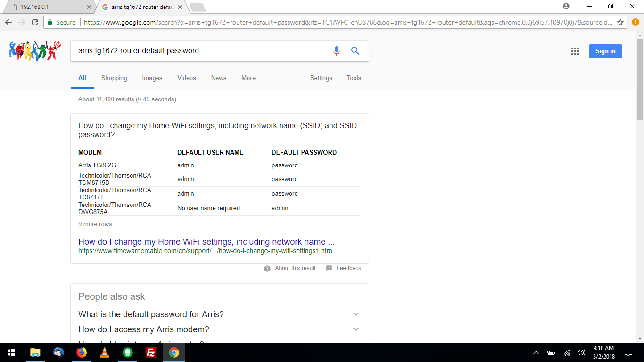Click the 'DEFAULT PASSWORD' column header
Image resolution: width=644 pixels, height=362 pixels.
[304, 152]
